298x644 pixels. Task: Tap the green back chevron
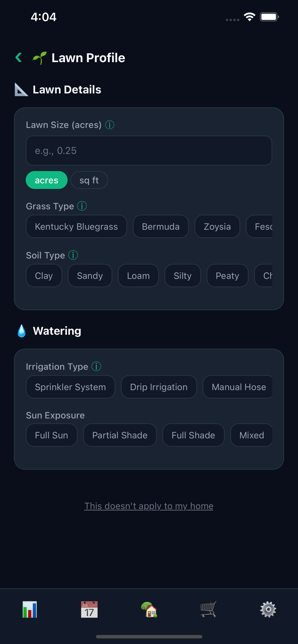[x=19, y=57]
